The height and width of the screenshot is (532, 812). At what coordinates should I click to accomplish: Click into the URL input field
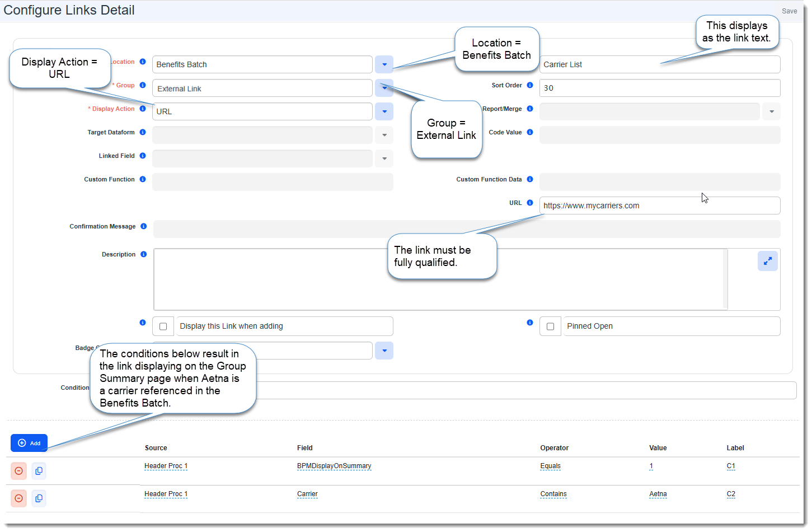[659, 206]
